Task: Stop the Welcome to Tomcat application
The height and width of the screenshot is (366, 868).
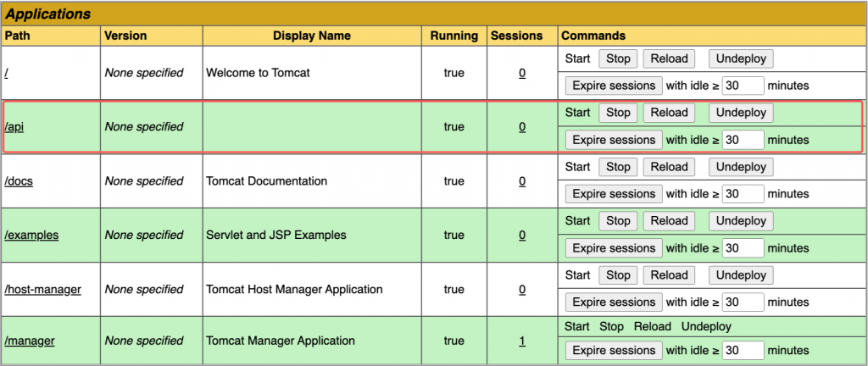Action: [618, 58]
